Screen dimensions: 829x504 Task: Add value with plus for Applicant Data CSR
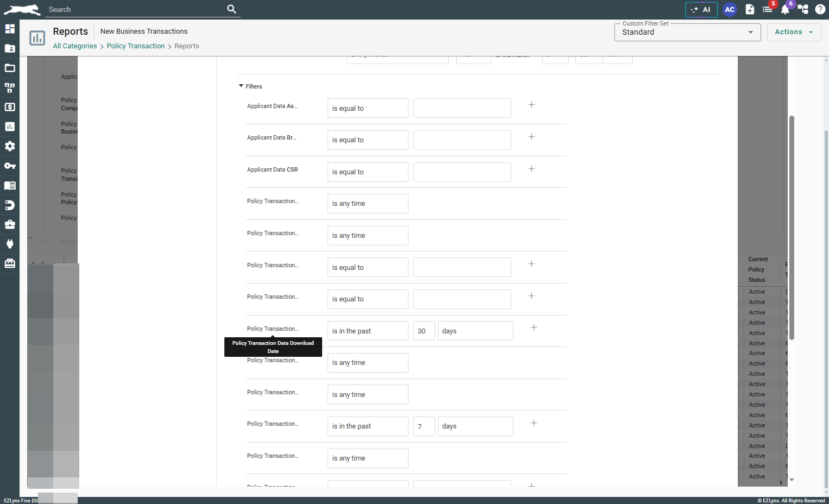[x=531, y=169]
